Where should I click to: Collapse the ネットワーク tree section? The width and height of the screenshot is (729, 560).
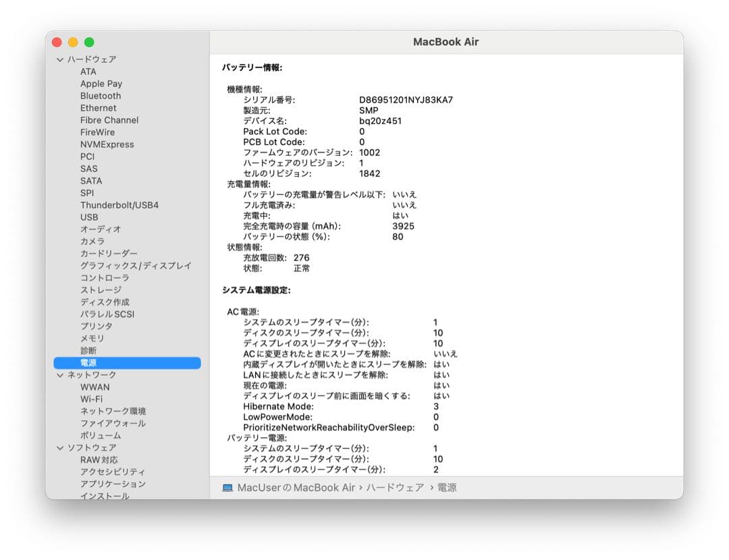(59, 374)
